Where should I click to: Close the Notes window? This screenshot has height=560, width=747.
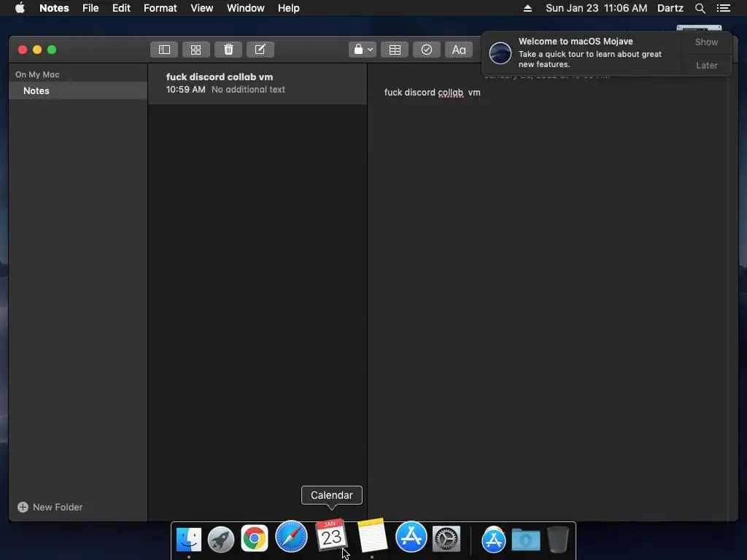coord(23,50)
